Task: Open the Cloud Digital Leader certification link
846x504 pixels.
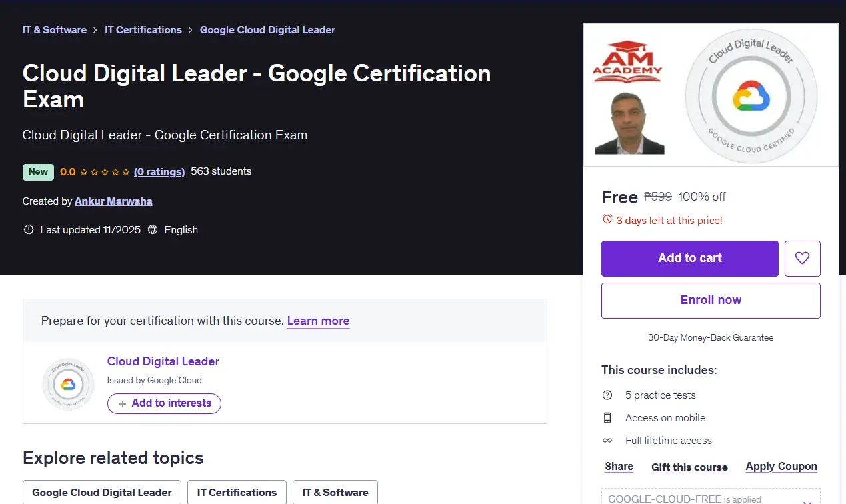Action: pyautogui.click(x=163, y=361)
